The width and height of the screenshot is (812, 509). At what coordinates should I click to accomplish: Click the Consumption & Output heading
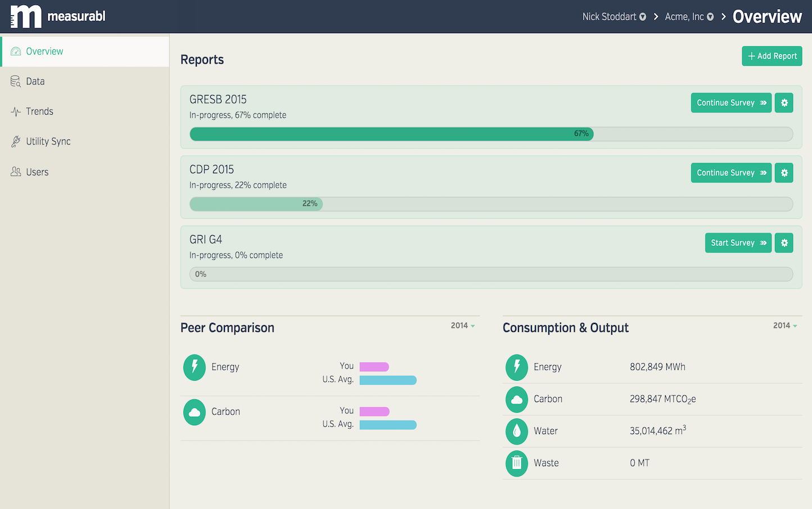[x=566, y=328]
